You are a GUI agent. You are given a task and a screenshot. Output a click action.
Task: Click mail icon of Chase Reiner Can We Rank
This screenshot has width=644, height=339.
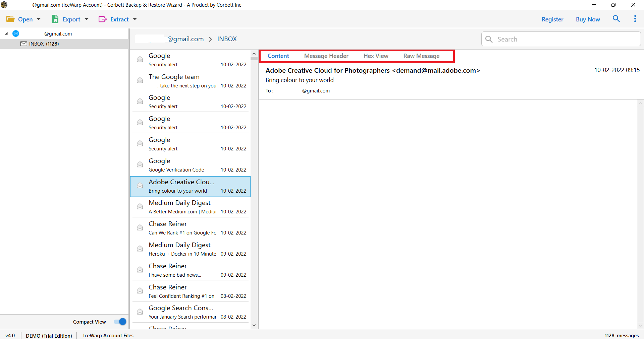coord(140,227)
